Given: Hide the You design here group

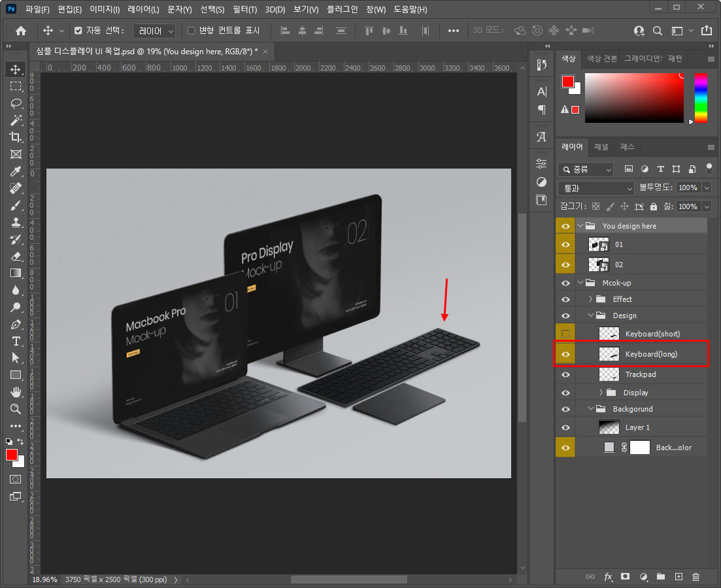Looking at the screenshot, I should coord(565,226).
